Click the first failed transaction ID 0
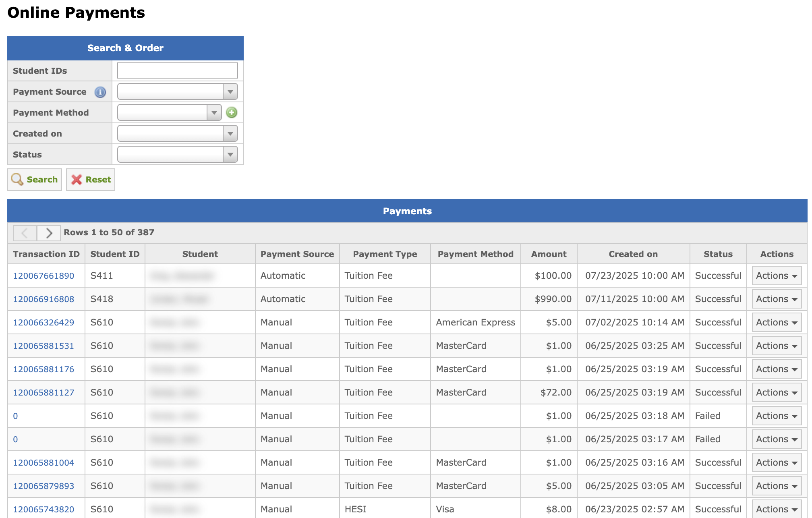 coord(15,416)
